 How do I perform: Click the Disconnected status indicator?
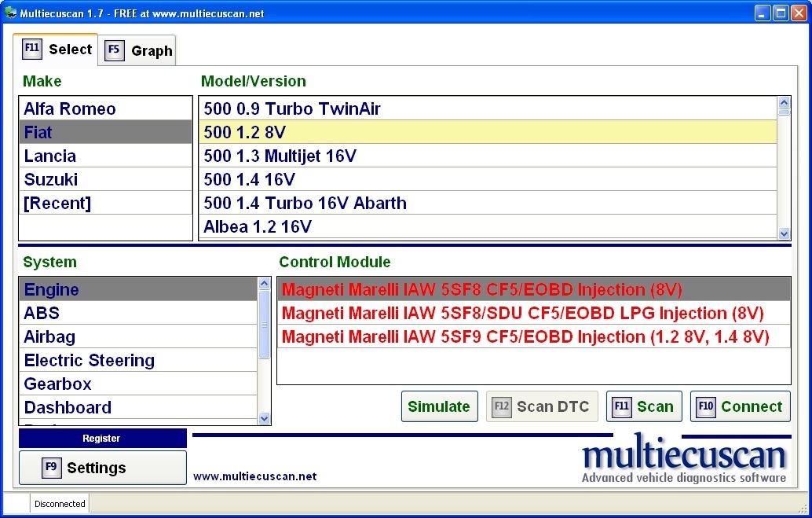59,503
